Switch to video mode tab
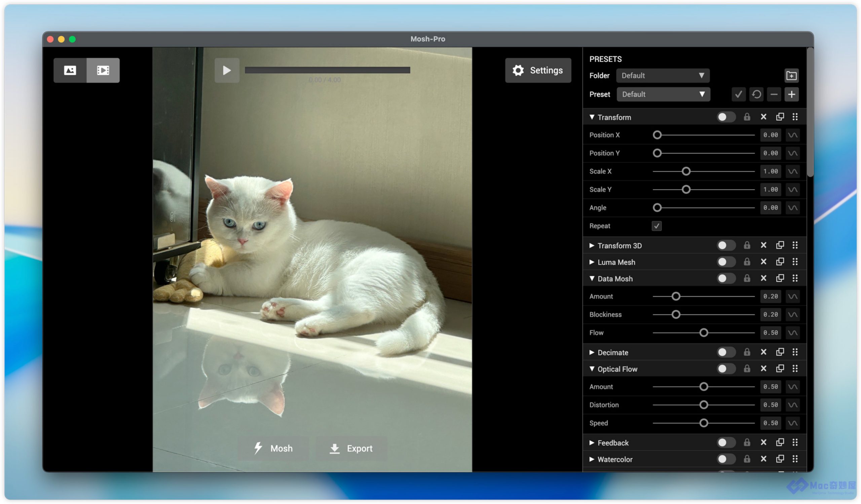 point(103,70)
